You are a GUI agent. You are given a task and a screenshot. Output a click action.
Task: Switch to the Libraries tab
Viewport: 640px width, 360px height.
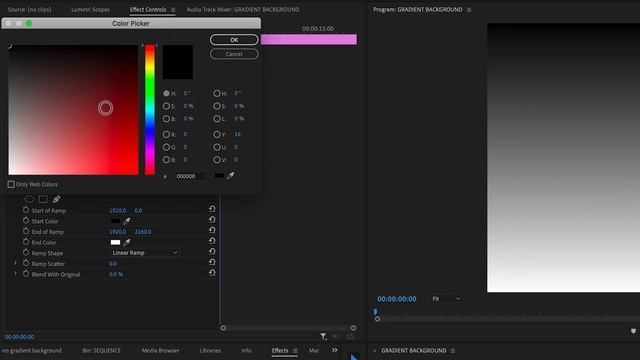210,351
